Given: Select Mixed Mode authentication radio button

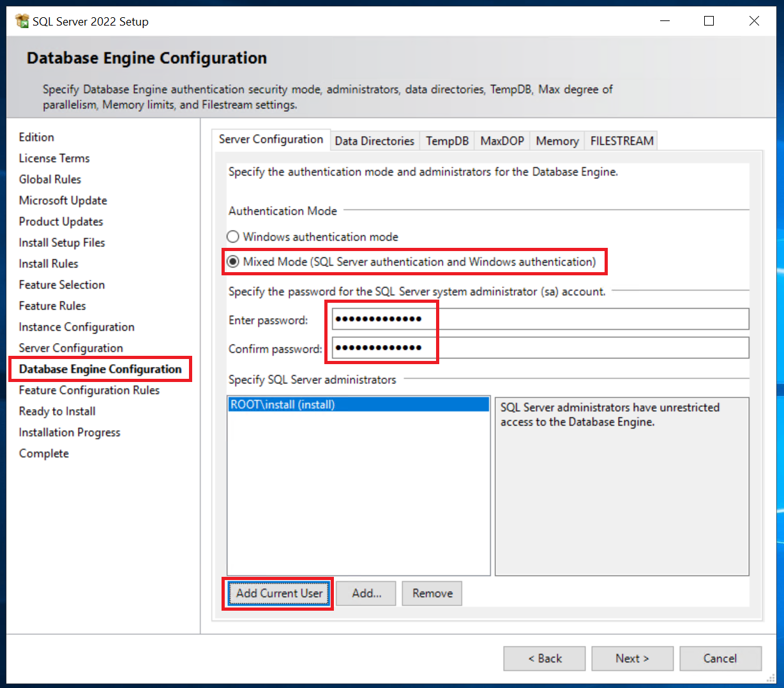Looking at the screenshot, I should pos(233,262).
